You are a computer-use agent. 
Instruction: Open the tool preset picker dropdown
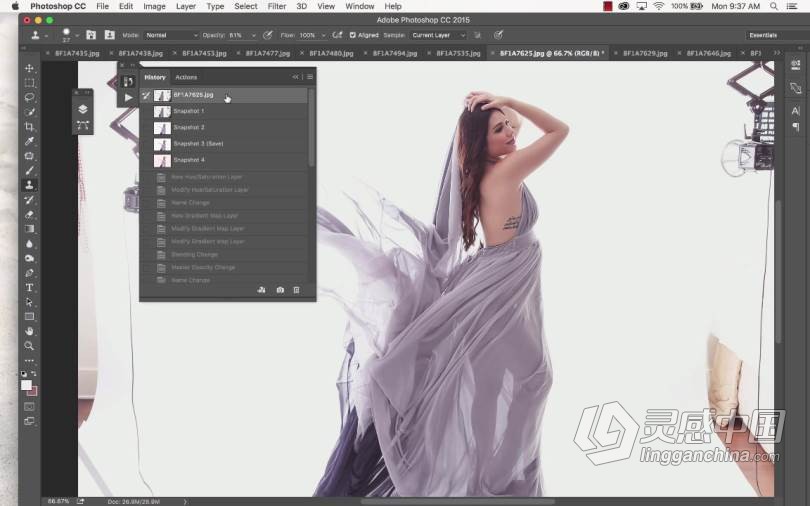pyautogui.click(x=46, y=36)
